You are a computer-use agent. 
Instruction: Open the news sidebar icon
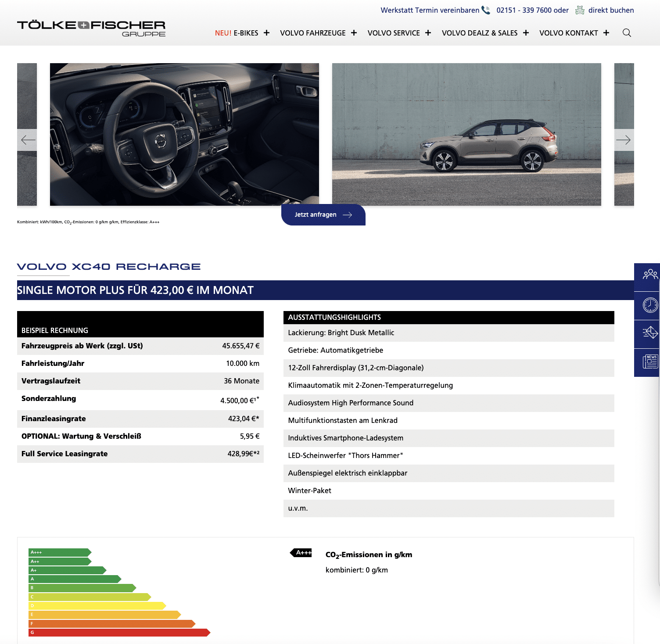650,361
